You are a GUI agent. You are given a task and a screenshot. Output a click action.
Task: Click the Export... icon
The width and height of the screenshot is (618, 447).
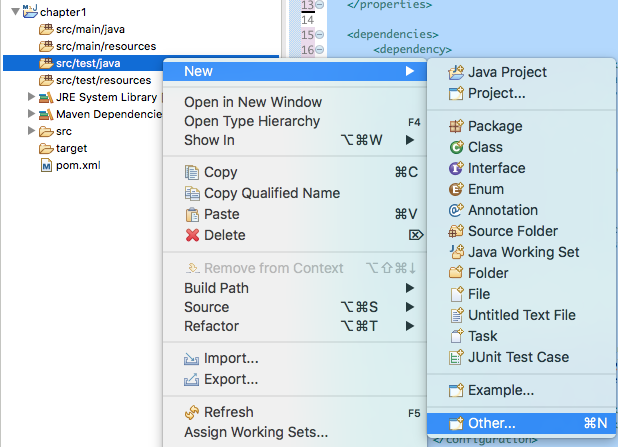[x=192, y=380]
